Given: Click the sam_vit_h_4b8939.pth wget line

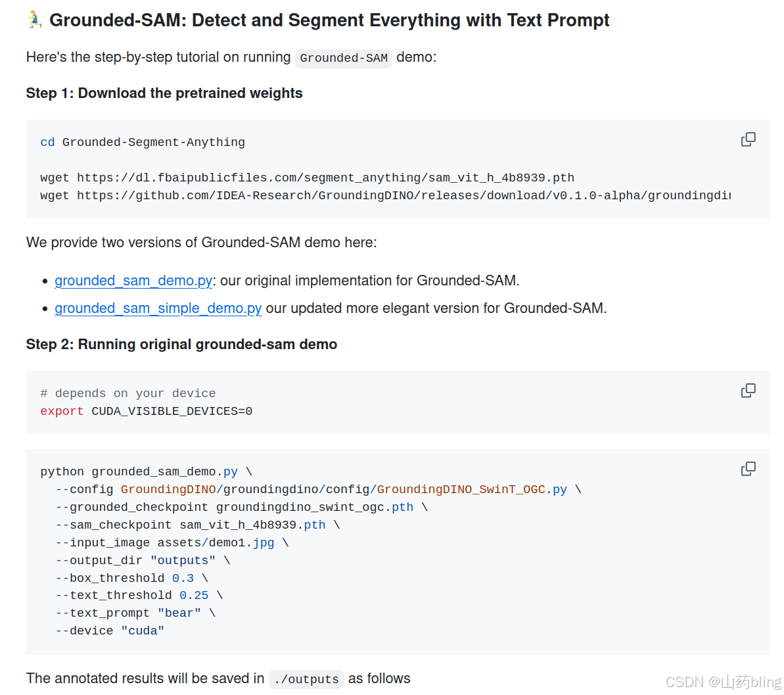Looking at the screenshot, I should (x=307, y=178).
